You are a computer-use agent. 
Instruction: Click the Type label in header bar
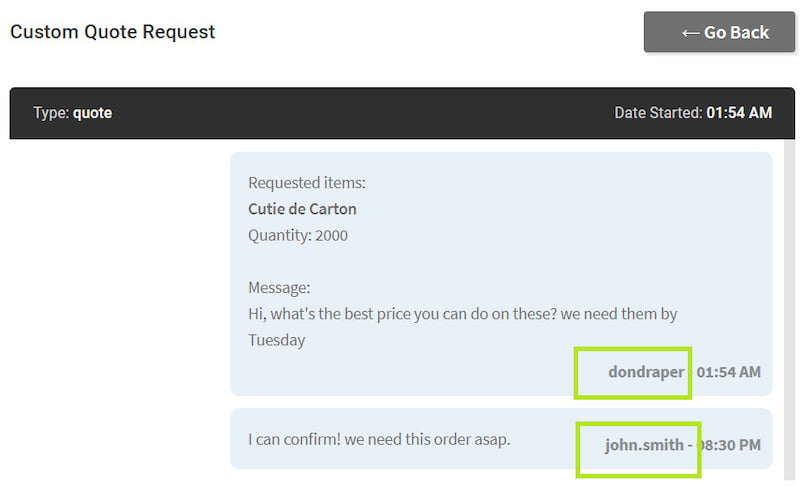pos(51,113)
